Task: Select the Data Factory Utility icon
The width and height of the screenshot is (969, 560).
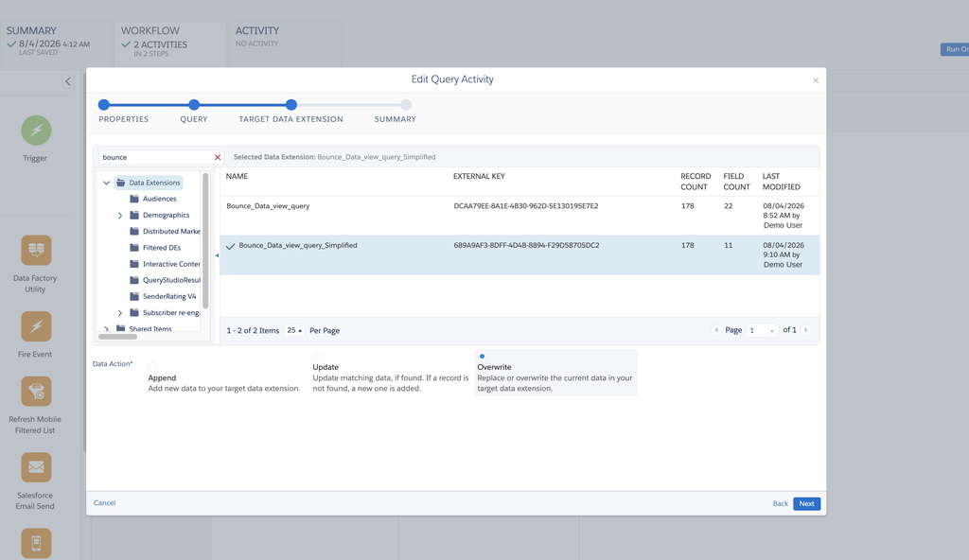Action: 37,251
